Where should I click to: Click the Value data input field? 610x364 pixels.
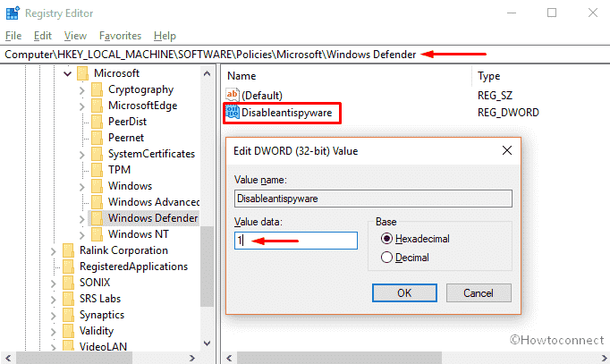[x=296, y=241]
